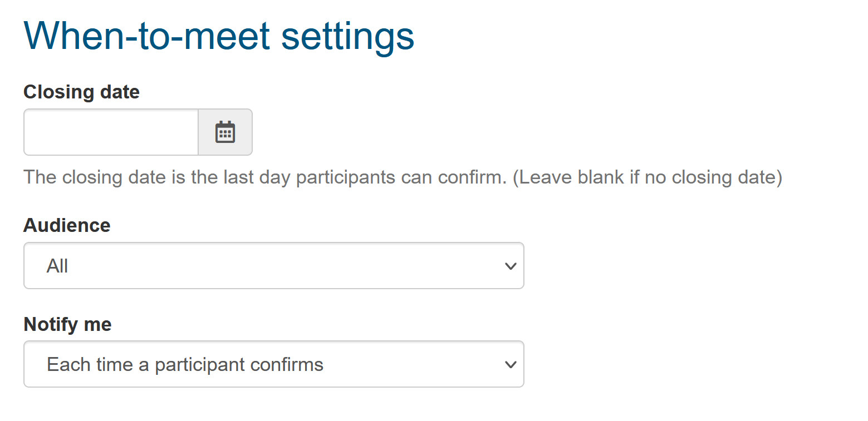
Task: Select the 'All' value in Audience
Action: pyautogui.click(x=57, y=266)
